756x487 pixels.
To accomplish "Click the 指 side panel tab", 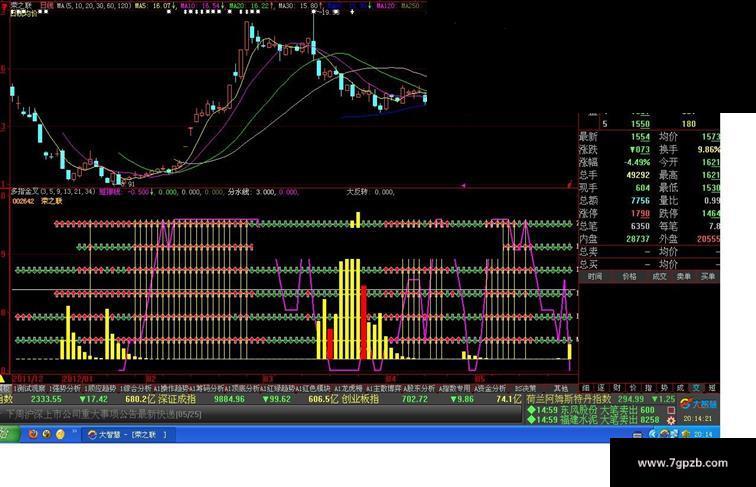I will (648, 388).
